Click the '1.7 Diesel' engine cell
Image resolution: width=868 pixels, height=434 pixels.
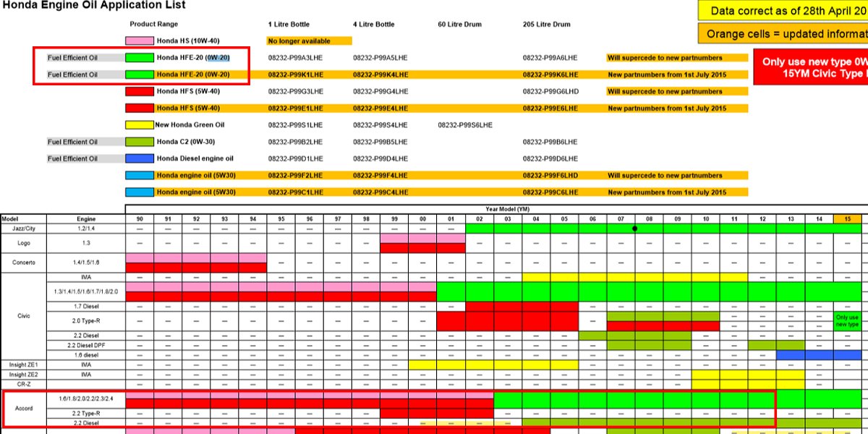pyautogui.click(x=86, y=307)
